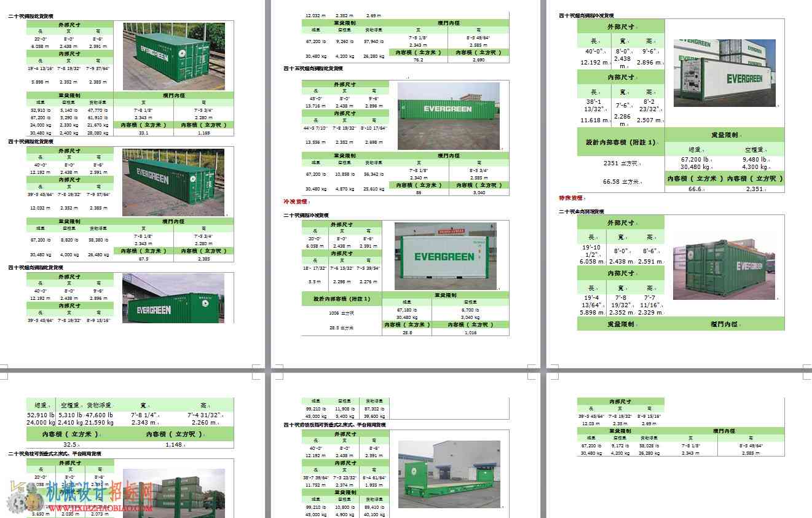Screen dimensions: 812x518
Task: Click the value '1006 立方呎'
Action: click(341, 313)
